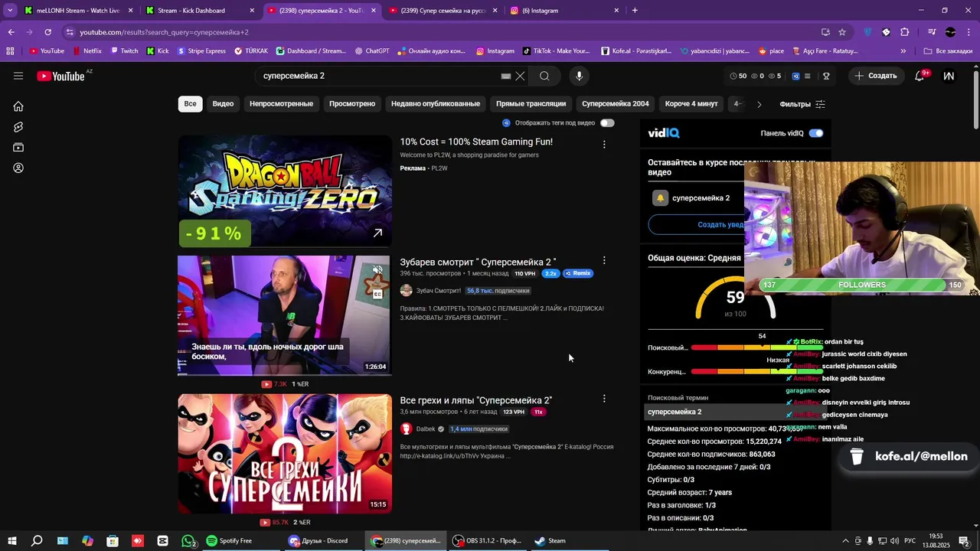
Task: Open the ChatGPT bookmark
Action: [372, 51]
